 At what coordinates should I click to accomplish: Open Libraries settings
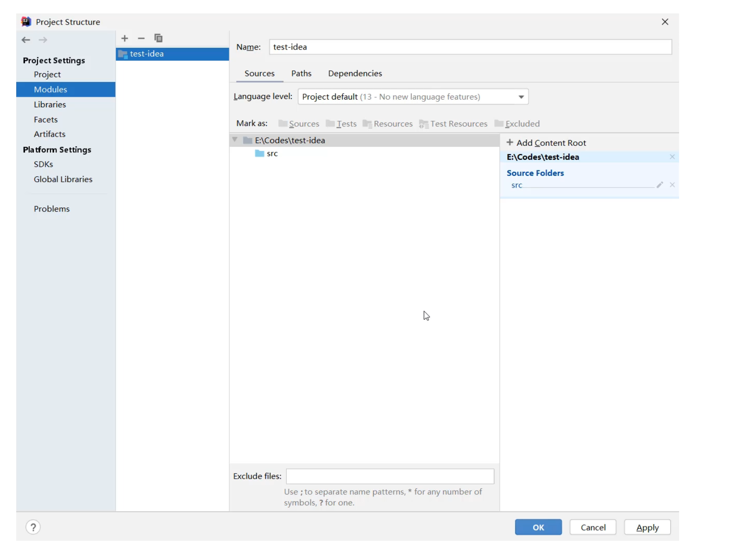50,105
